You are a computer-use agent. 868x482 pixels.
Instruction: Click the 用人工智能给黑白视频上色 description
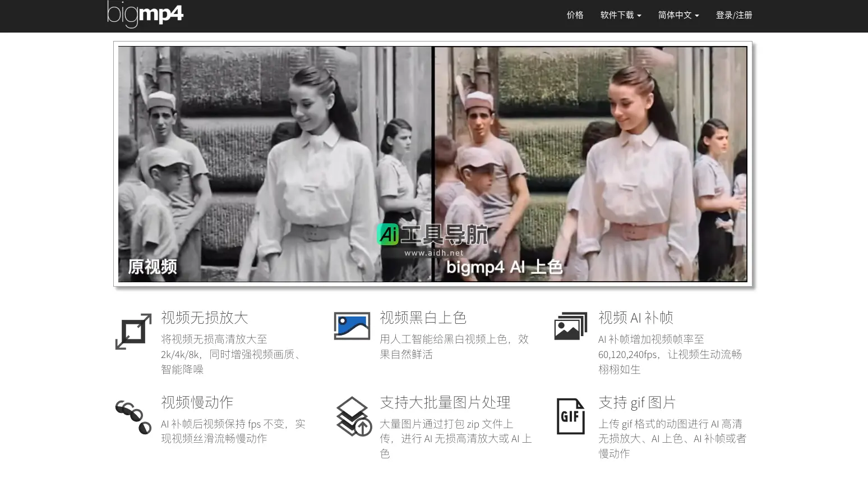click(x=454, y=347)
